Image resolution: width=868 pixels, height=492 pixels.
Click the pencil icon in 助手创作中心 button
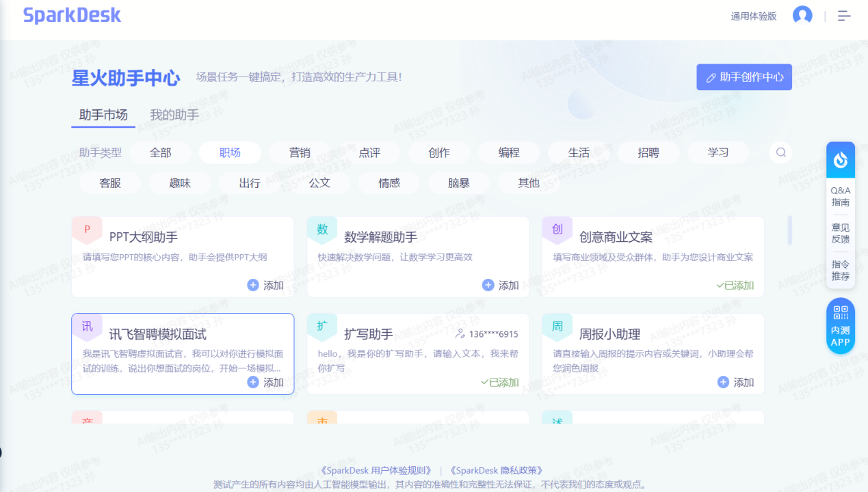(x=711, y=78)
